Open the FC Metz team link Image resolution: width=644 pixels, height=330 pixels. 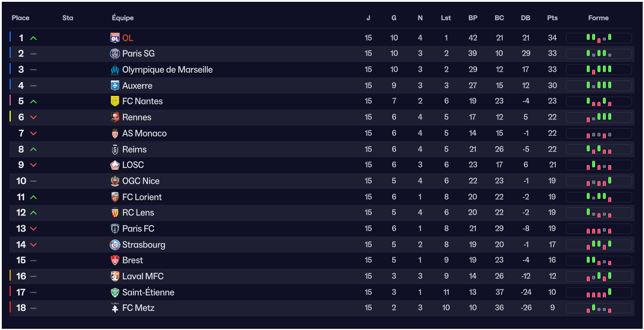coord(138,308)
